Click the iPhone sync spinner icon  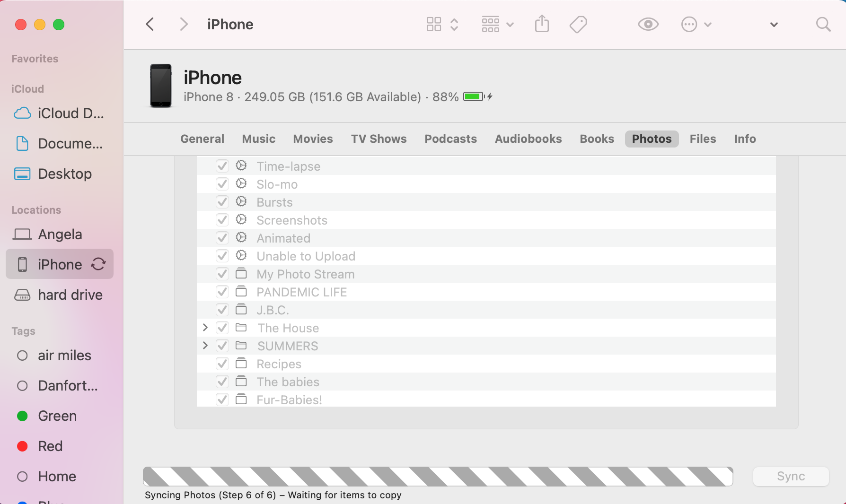point(98,264)
